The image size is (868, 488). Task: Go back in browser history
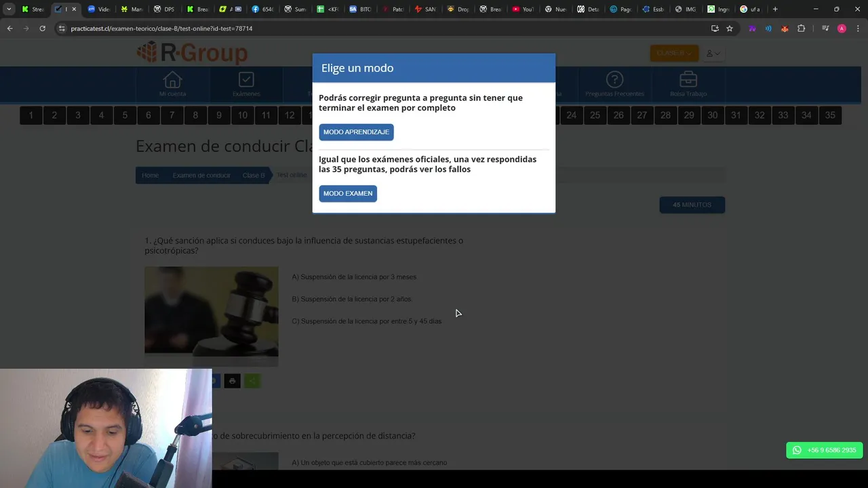pos(9,28)
